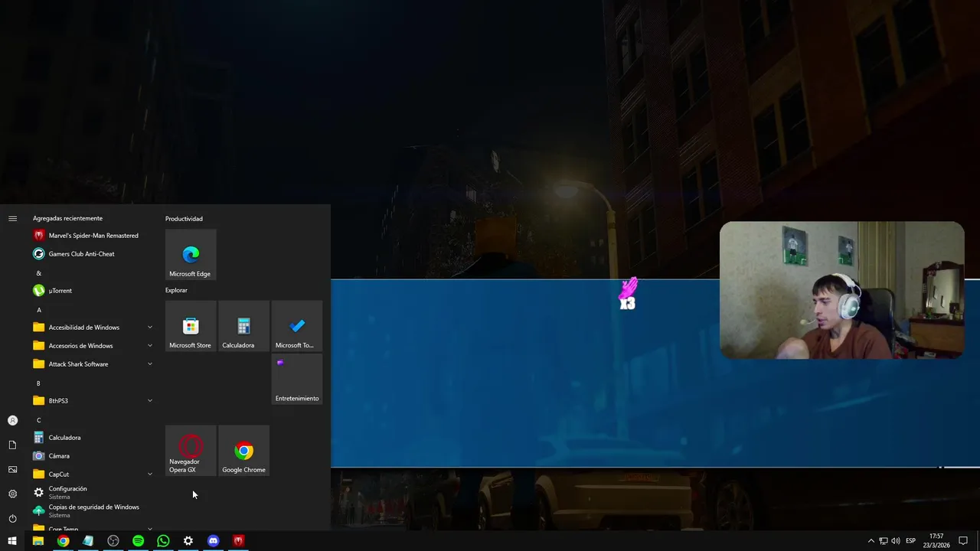Viewport: 980px width, 551px height.
Task: Open OBS Studio from the taskbar
Action: 113,541
